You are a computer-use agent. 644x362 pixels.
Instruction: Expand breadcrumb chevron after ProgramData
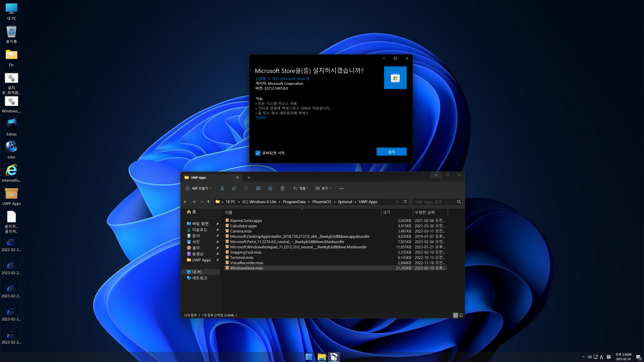309,202
